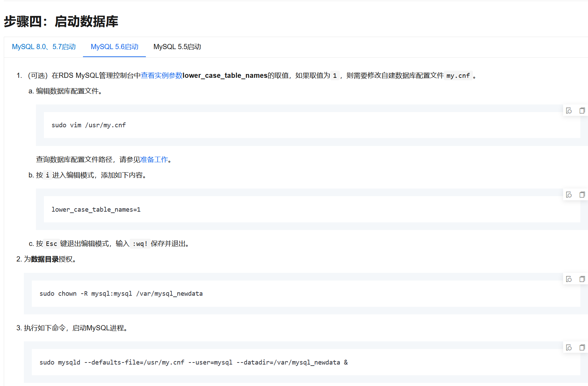Click the lower_case_table_names=1 code line
Viewport: 588px width, 386px height.
pos(96,210)
